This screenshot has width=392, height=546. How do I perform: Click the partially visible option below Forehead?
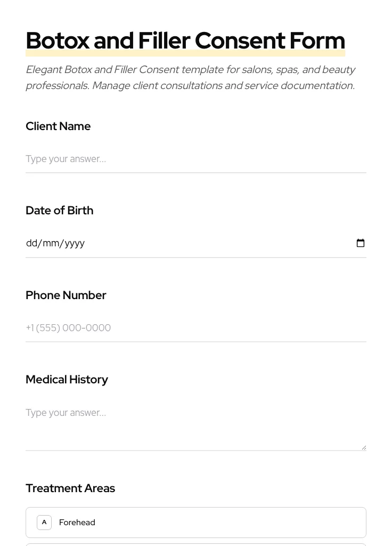click(196, 544)
